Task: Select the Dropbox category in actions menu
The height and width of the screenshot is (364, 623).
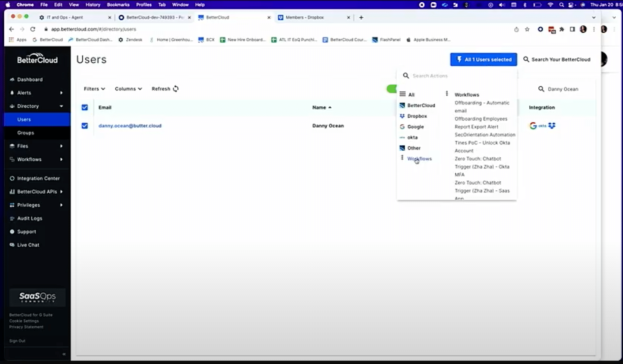Action: point(414,116)
